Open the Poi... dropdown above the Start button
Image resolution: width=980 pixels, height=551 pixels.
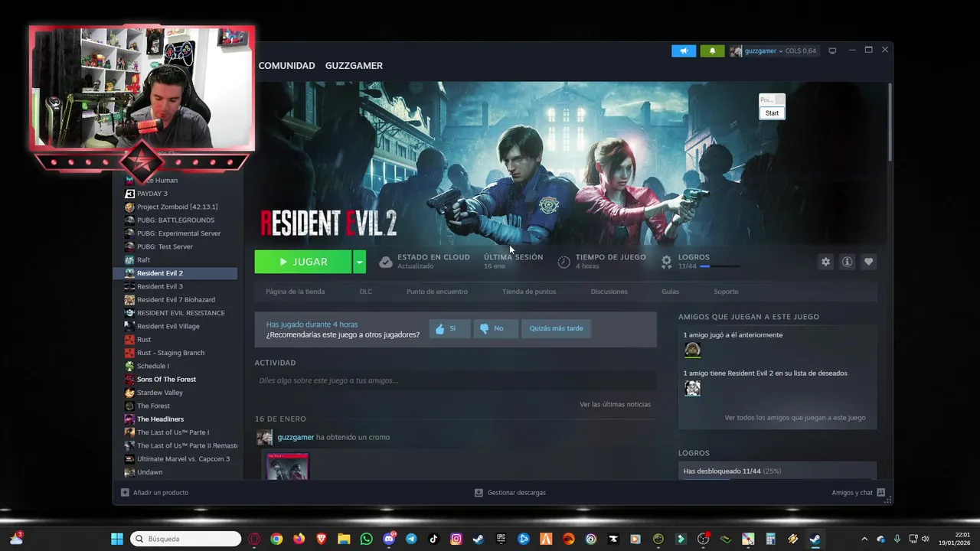coord(772,100)
